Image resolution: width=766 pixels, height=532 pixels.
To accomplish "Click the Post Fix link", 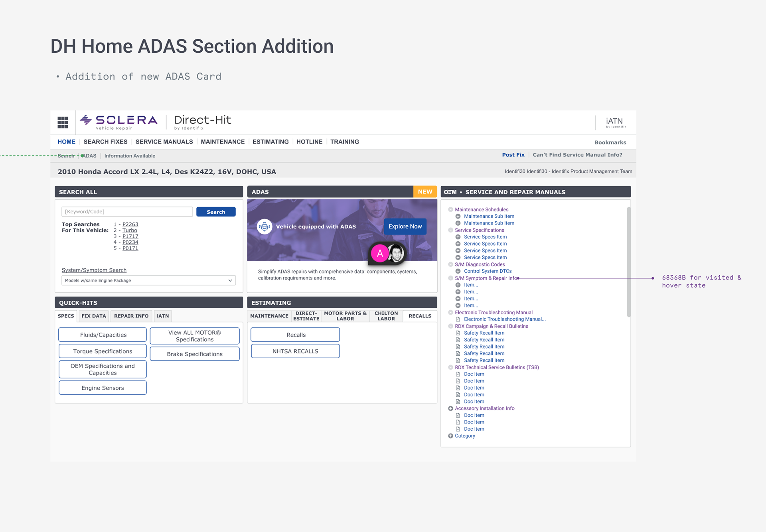I will (x=513, y=155).
